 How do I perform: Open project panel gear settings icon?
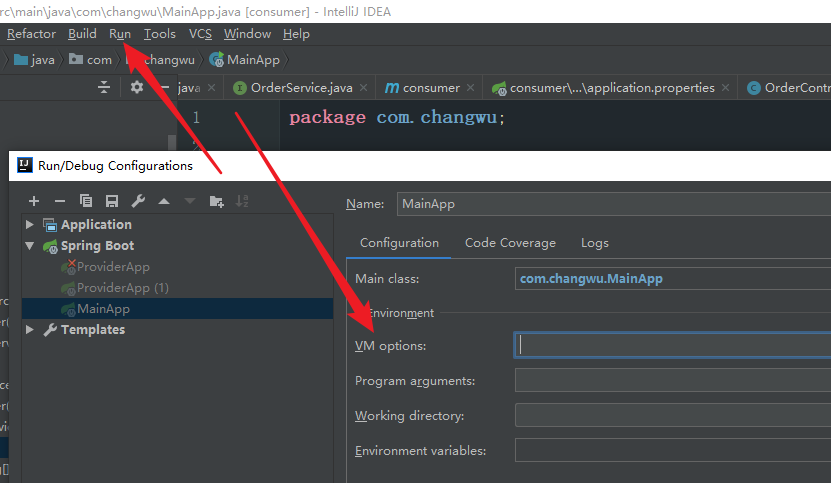click(x=137, y=88)
